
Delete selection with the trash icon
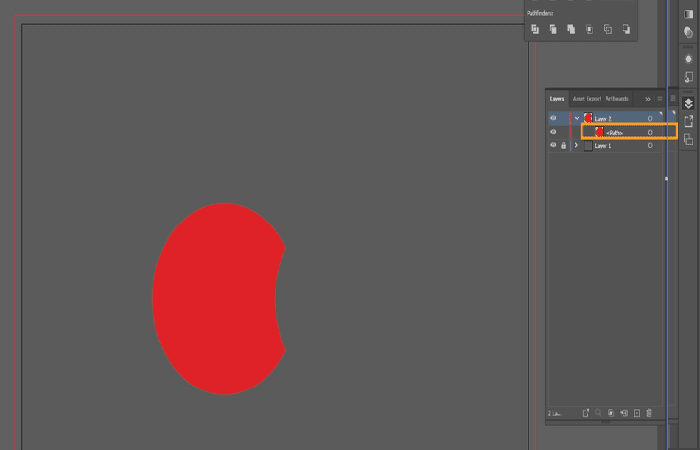[649, 413]
